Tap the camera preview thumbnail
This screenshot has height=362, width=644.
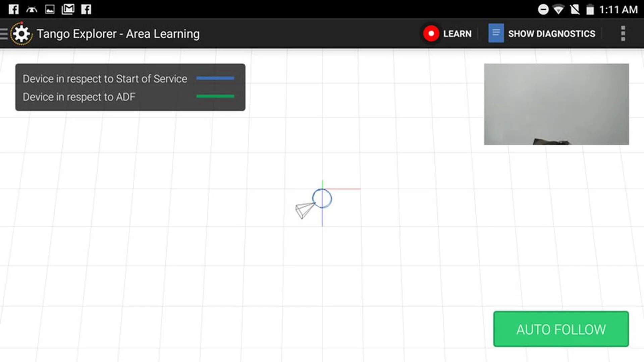(556, 104)
